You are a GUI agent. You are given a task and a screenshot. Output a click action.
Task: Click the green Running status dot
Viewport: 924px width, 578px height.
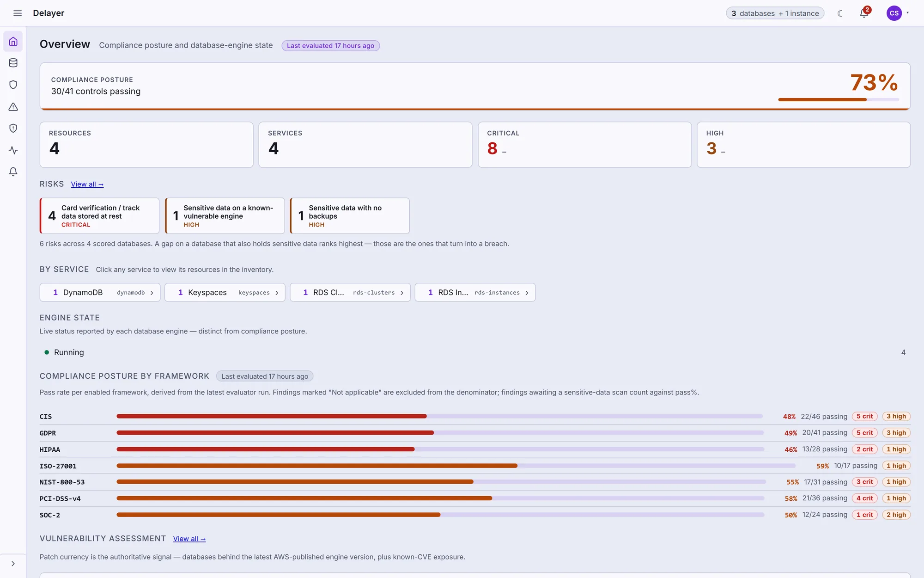pos(47,352)
